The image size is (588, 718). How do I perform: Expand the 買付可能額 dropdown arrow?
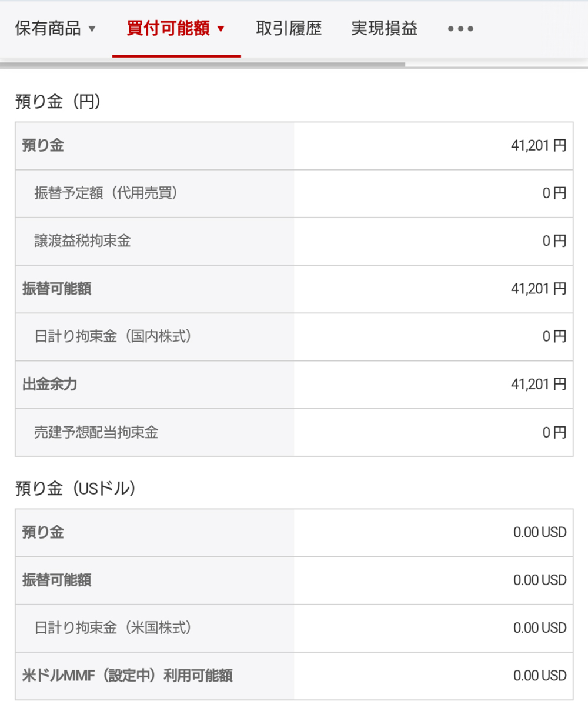[221, 29]
